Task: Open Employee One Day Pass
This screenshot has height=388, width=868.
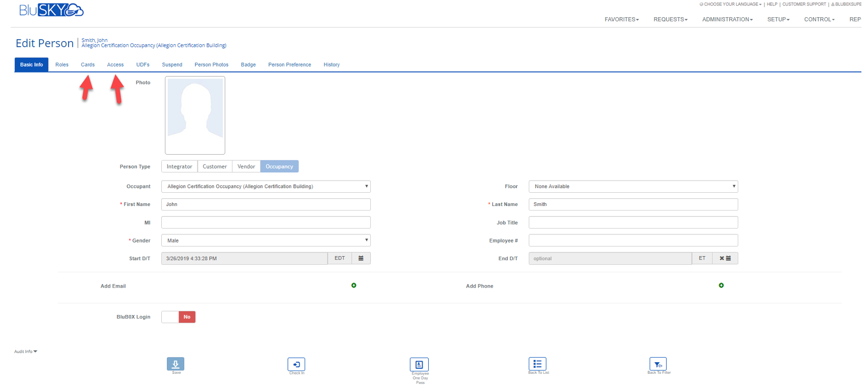Action: point(419,364)
